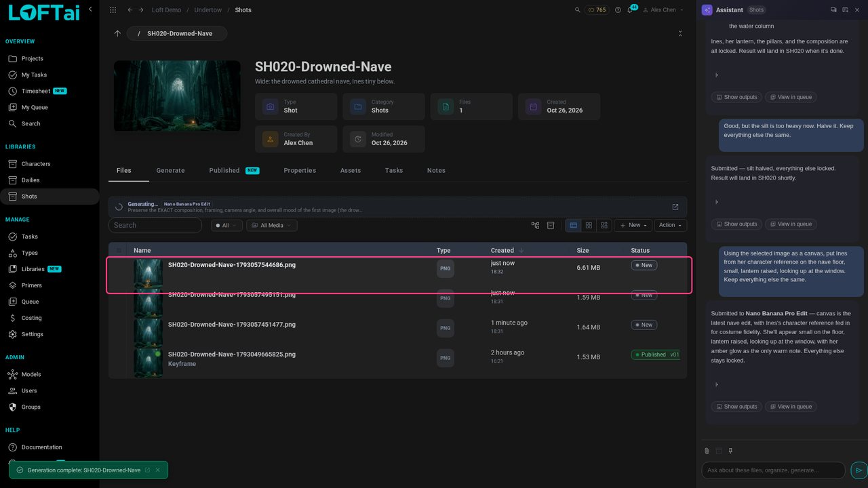
Task: Click the assistant message input field
Action: (773, 470)
